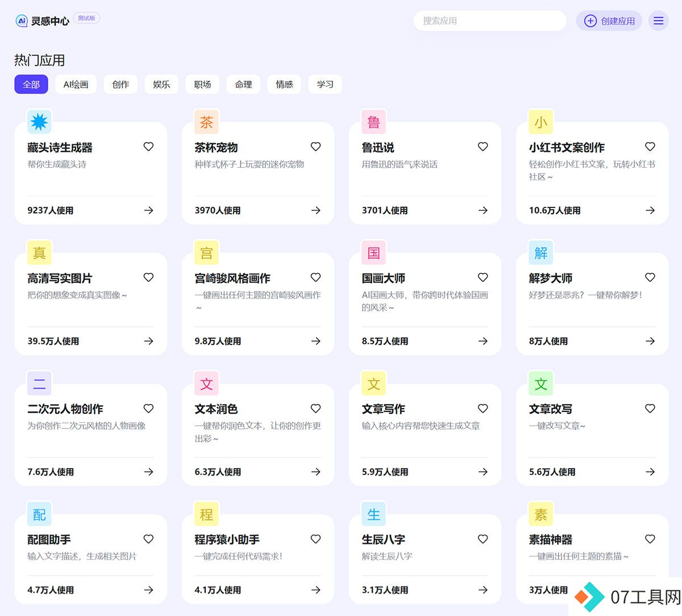Open the 素描神器 title link

point(551,540)
